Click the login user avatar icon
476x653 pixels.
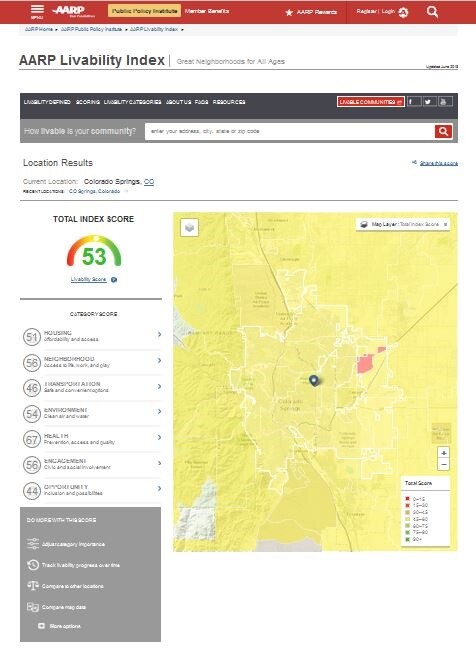pyautogui.click(x=403, y=12)
